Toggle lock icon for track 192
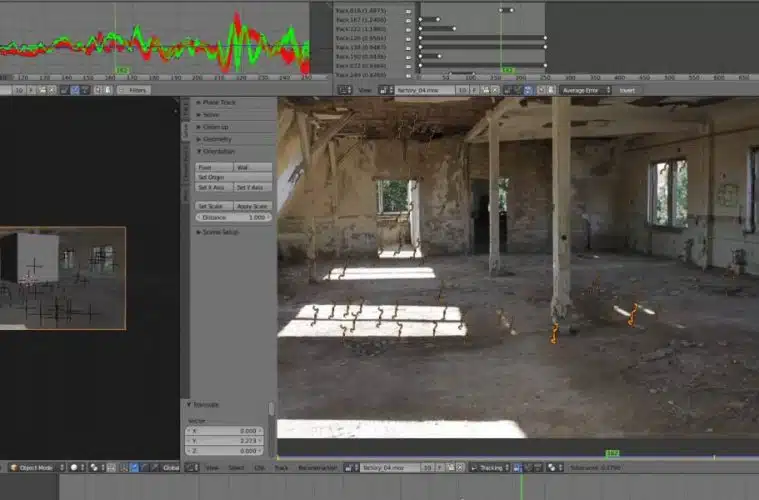Viewport: 759px width, 500px height. (408, 56)
